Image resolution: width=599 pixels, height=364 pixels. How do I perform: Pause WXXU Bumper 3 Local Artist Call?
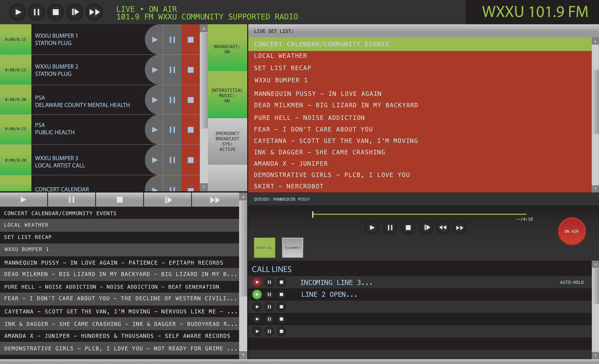[x=172, y=160]
